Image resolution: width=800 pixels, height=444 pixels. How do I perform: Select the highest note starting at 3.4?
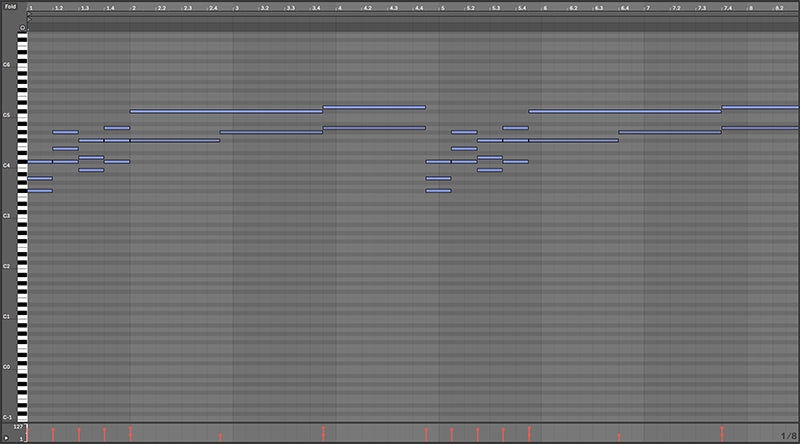tap(374, 107)
